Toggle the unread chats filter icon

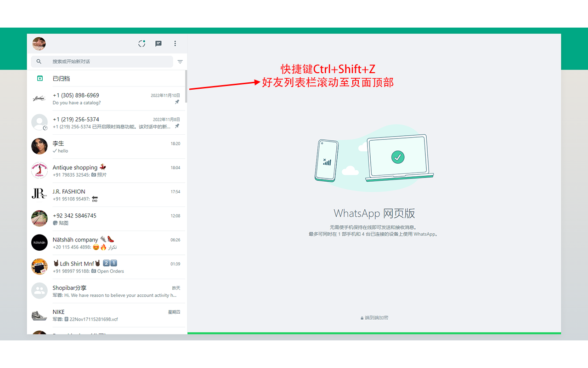click(x=180, y=62)
